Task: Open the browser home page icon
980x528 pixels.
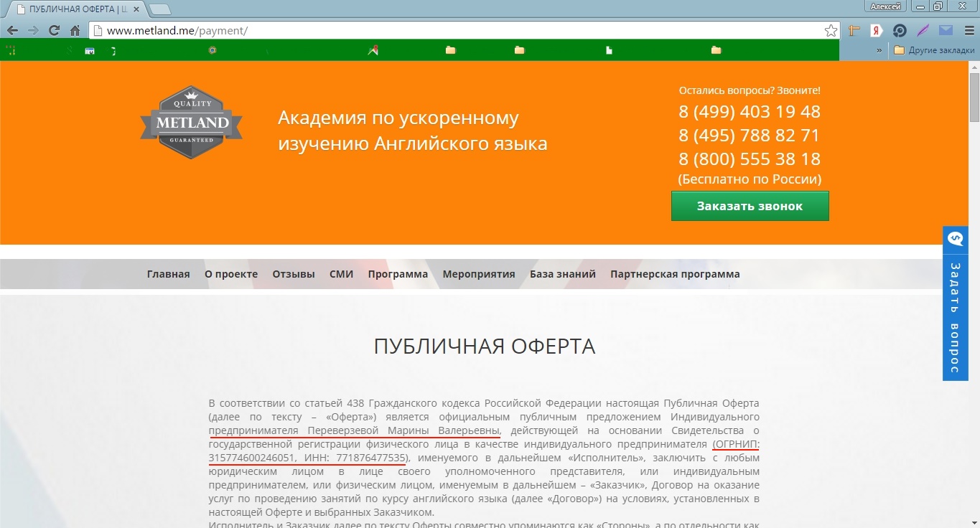Action: pyautogui.click(x=75, y=31)
